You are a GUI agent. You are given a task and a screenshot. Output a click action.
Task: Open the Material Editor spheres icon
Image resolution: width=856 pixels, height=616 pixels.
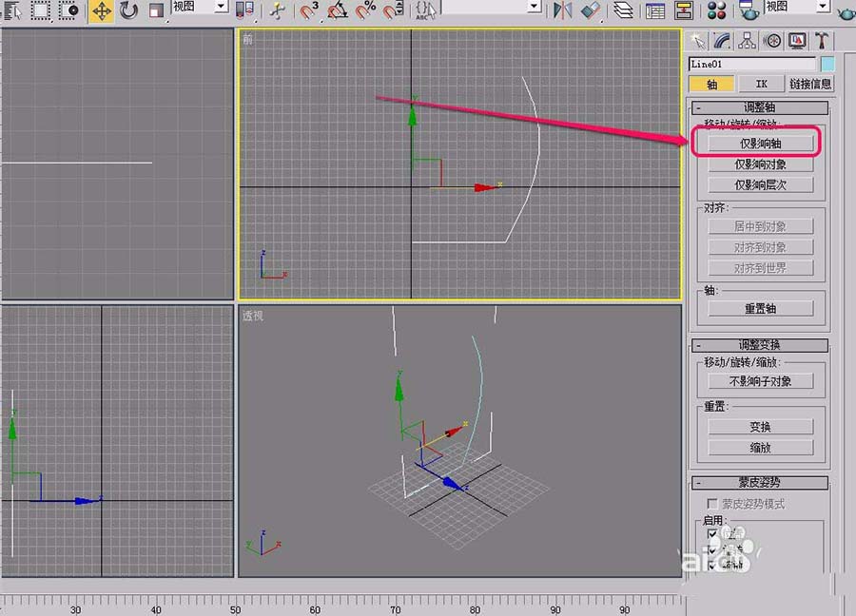click(x=716, y=10)
